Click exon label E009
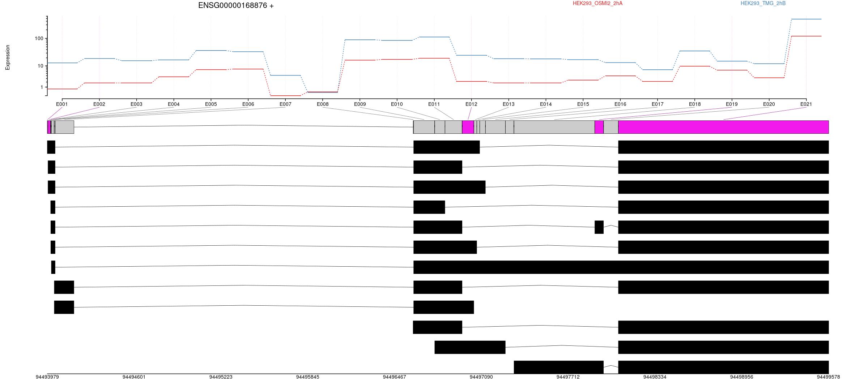 [x=360, y=104]
